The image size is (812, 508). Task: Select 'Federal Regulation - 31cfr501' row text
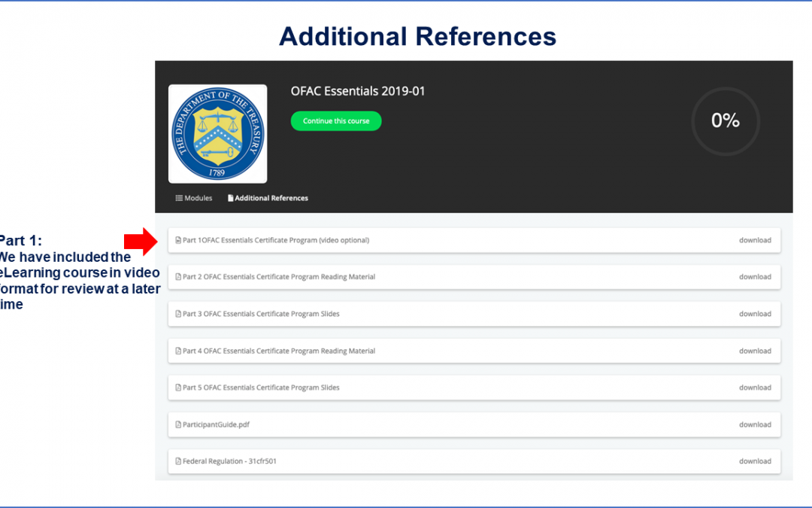coord(229,461)
